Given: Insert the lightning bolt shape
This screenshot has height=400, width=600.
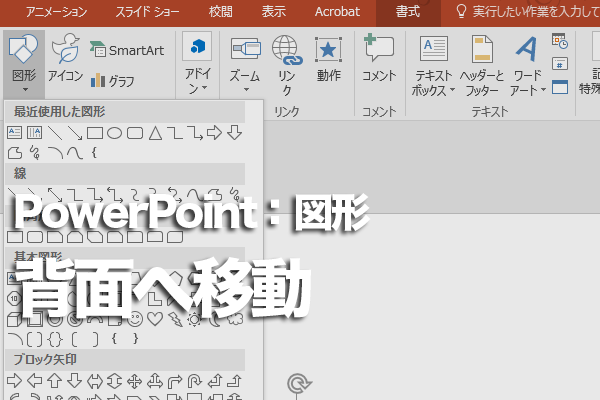Looking at the screenshot, I should pyautogui.click(x=175, y=319).
